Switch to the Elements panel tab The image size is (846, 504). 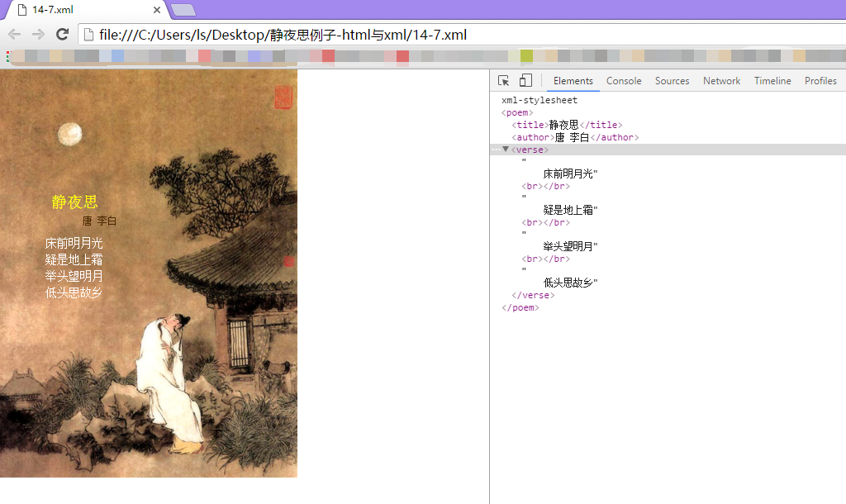[573, 80]
